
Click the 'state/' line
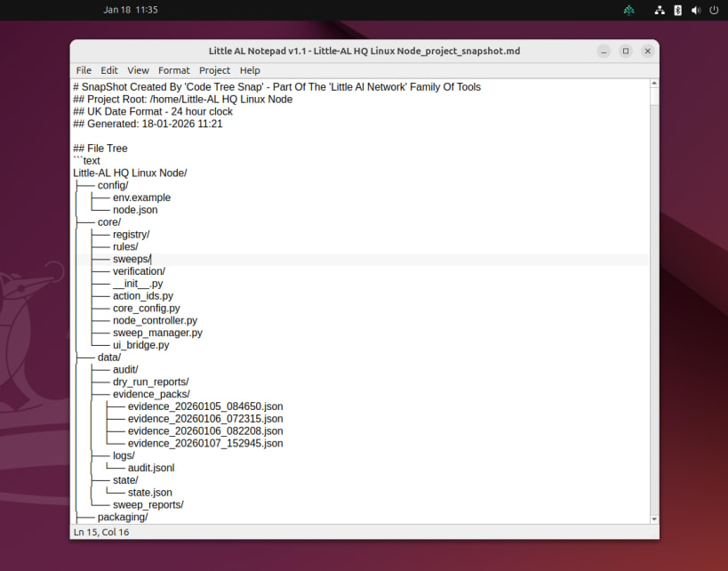(125, 480)
